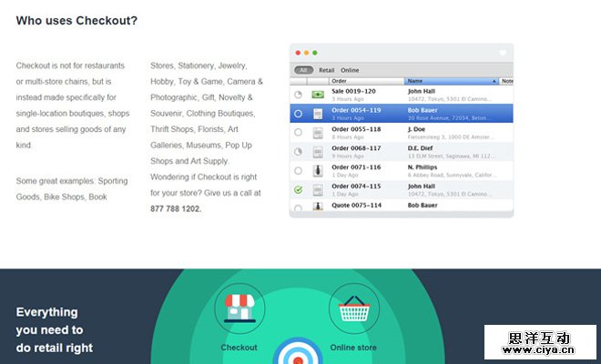This screenshot has height=364, width=601.
Task: Click the 'J. Doe' customer name
Action: point(416,129)
